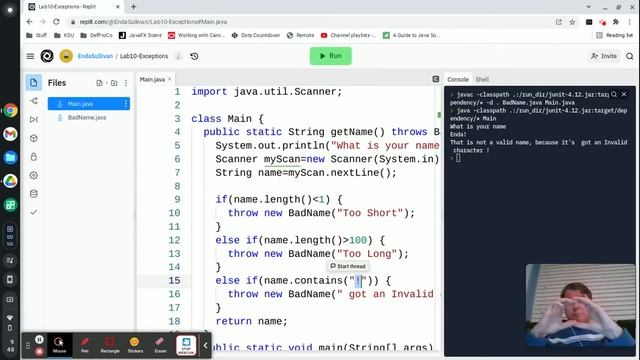Pause the screen recording
This screenshot has height=360, width=640.
[39, 339]
